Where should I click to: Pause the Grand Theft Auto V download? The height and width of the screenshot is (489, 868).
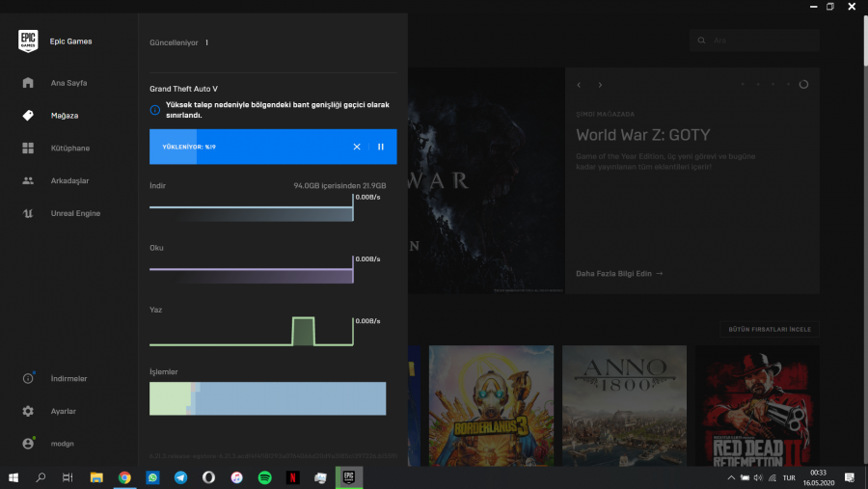pyautogui.click(x=381, y=147)
